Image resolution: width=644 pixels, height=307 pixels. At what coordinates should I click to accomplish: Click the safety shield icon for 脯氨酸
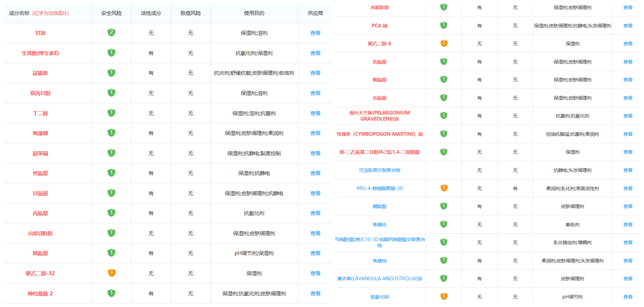tap(444, 206)
